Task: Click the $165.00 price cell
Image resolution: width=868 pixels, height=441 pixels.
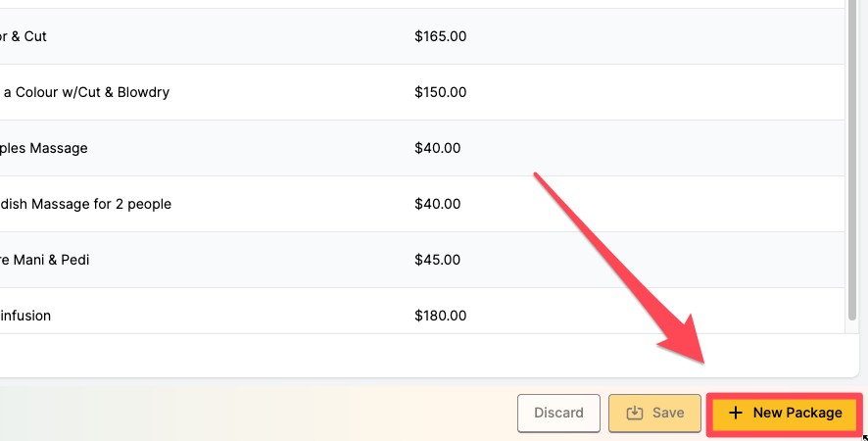Action: pos(440,36)
